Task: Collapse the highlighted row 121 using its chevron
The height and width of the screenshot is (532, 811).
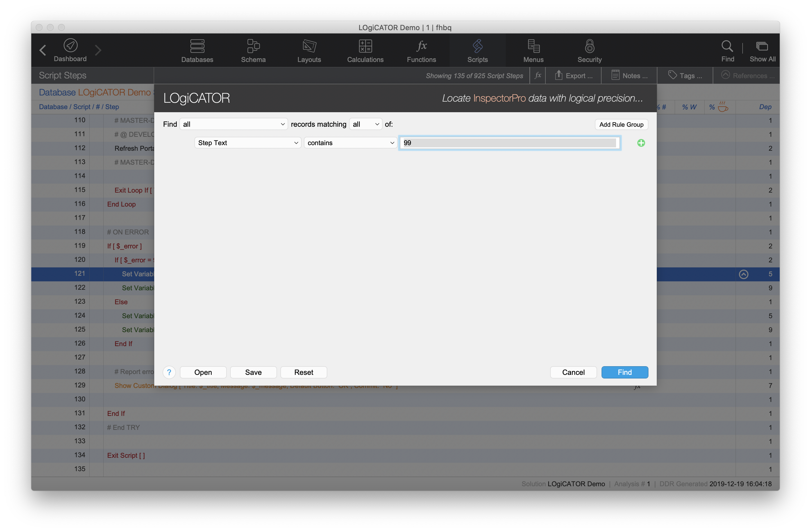Action: 744,274
